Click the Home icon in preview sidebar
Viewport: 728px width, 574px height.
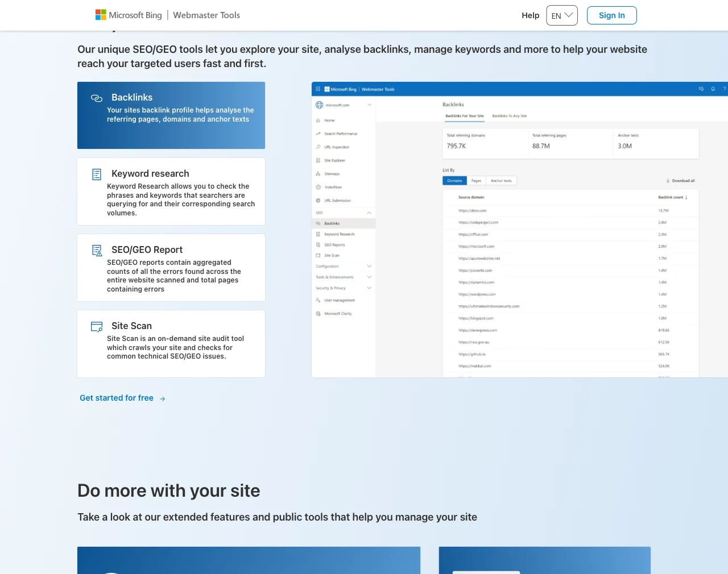[318, 120]
